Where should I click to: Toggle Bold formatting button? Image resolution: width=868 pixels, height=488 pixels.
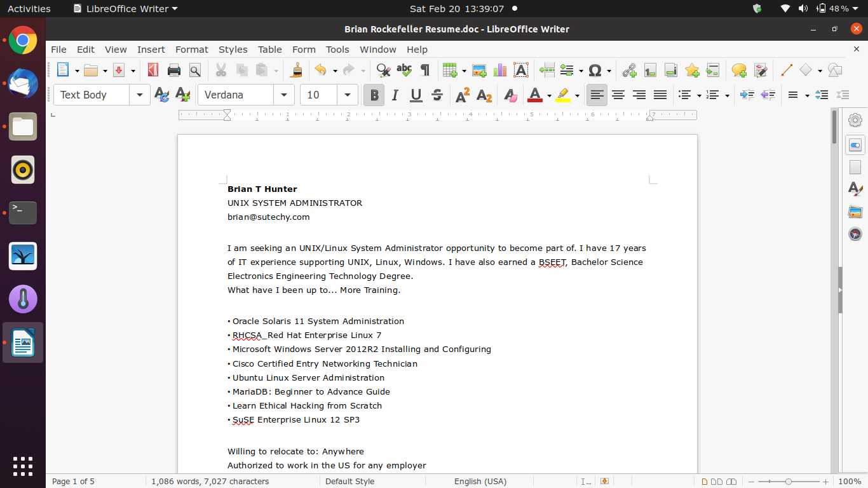(x=374, y=95)
